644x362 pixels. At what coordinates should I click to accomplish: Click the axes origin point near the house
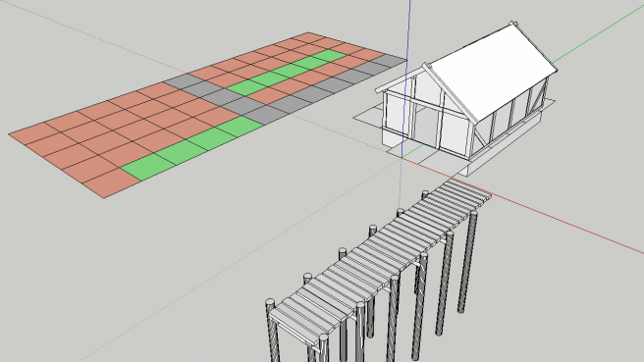[402, 158]
